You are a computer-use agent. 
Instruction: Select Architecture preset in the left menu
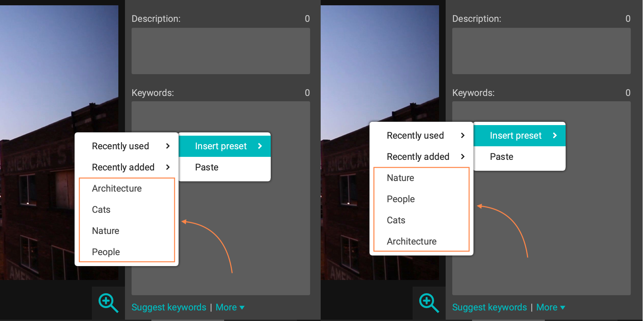[117, 188]
